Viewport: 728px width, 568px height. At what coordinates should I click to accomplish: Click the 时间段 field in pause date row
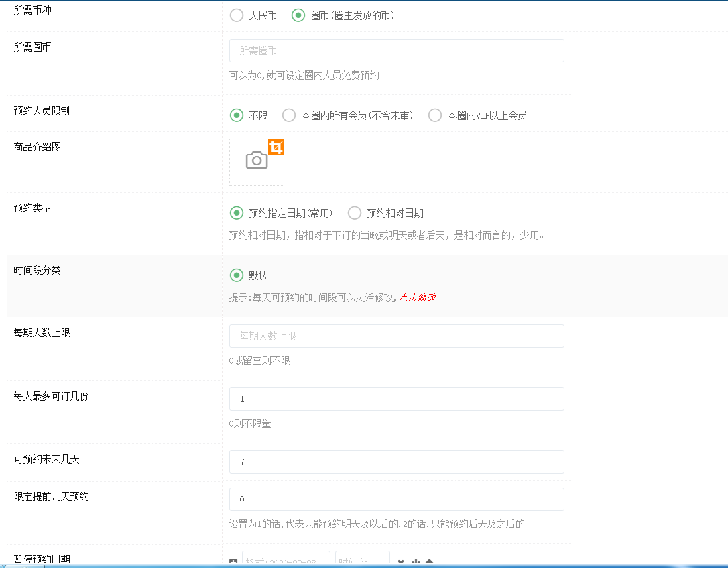click(x=363, y=559)
